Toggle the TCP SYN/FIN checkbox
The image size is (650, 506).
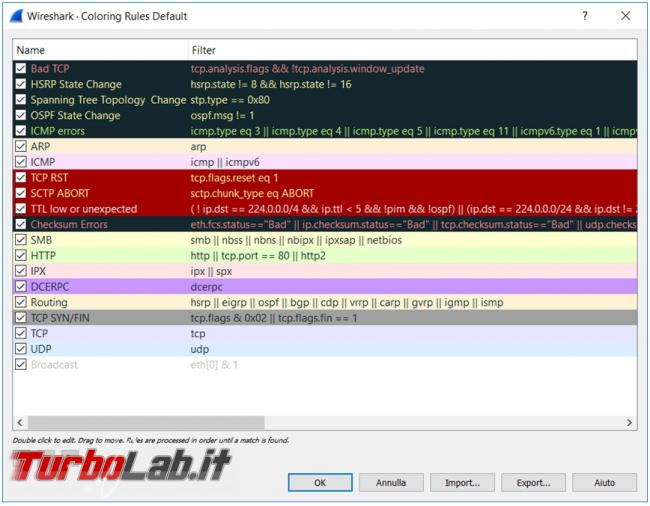click(x=21, y=318)
